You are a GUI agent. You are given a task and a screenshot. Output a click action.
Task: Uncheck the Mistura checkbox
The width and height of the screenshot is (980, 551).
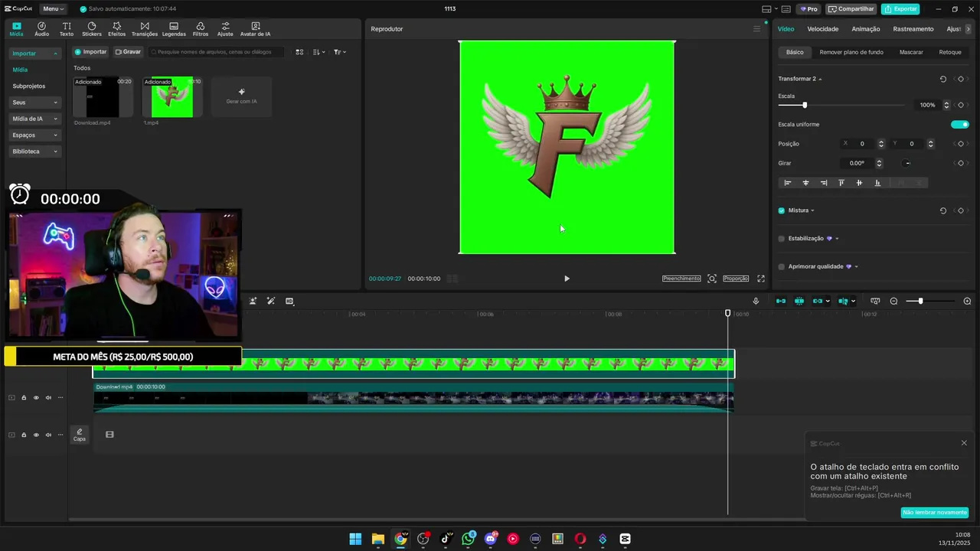[782, 210]
